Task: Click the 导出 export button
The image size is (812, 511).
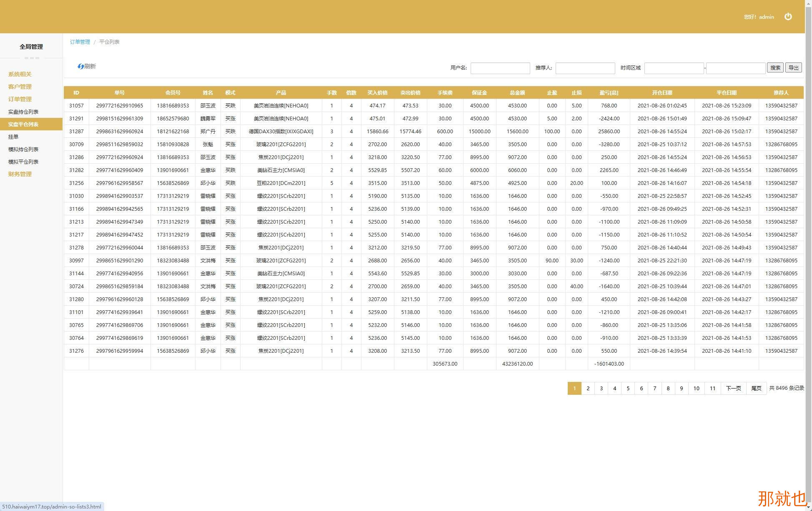Action: [x=793, y=68]
